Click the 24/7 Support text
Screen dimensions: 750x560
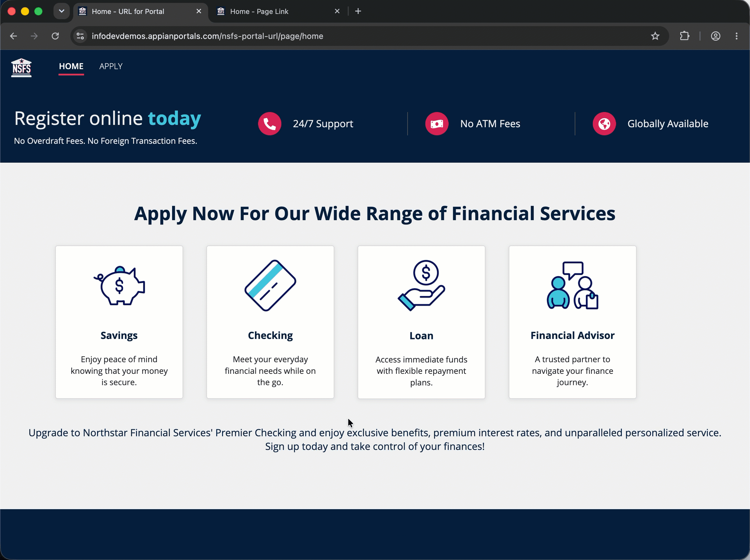click(323, 124)
